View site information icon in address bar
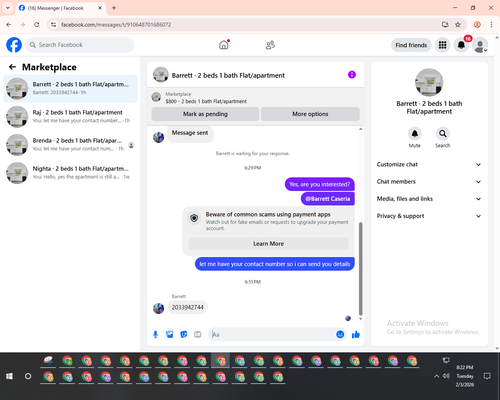 click(53, 25)
